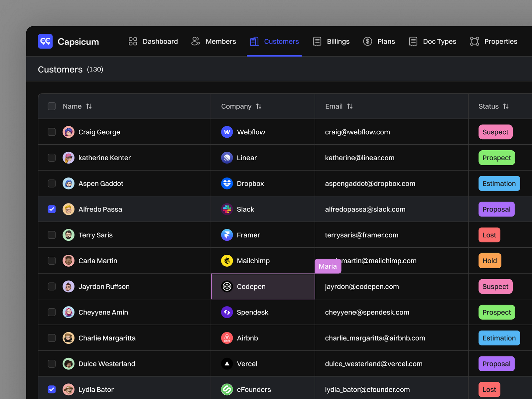The width and height of the screenshot is (532, 399).
Task: Check the Aspen Gaddot row checkbox
Action: click(x=52, y=184)
